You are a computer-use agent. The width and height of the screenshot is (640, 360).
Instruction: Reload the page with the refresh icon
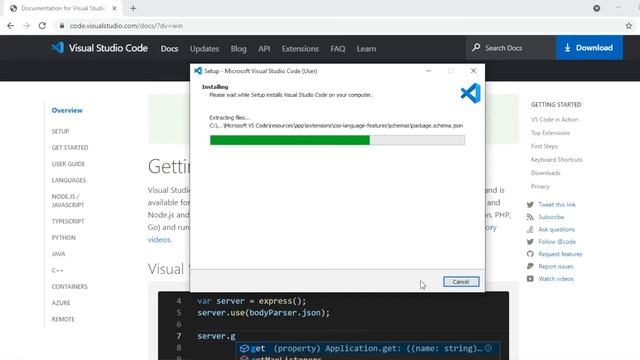42,26
